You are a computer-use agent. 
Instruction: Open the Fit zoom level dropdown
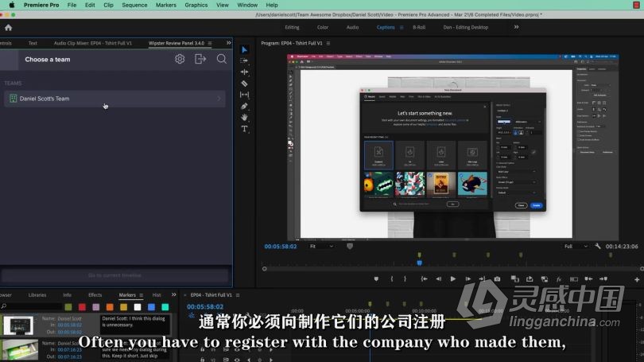click(321, 246)
